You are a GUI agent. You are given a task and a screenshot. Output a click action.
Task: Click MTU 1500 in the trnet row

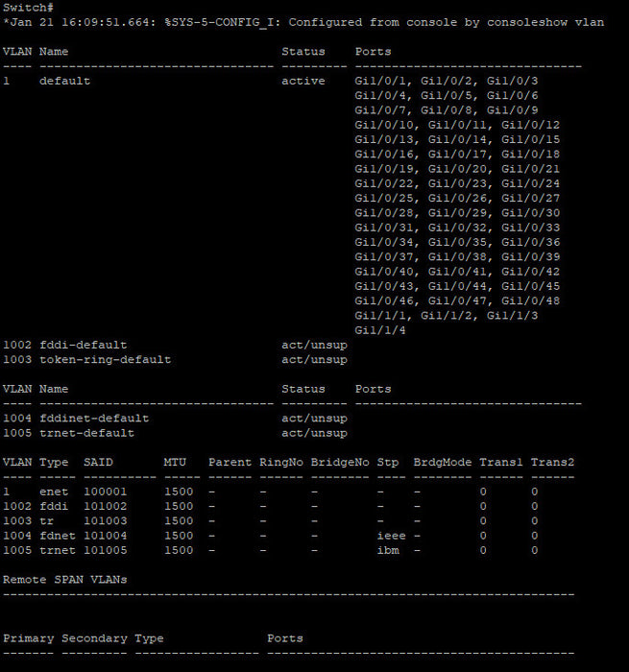click(179, 550)
